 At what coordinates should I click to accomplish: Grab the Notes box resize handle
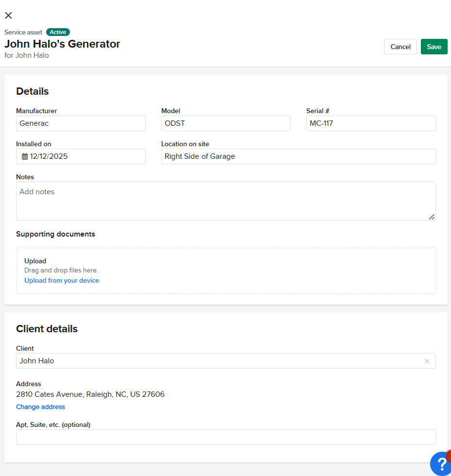tap(432, 217)
